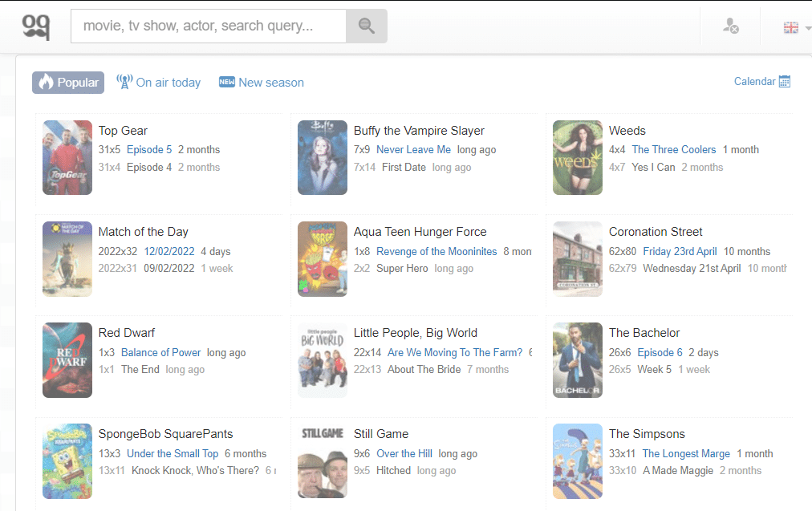Click Match of the Day title

click(x=144, y=232)
